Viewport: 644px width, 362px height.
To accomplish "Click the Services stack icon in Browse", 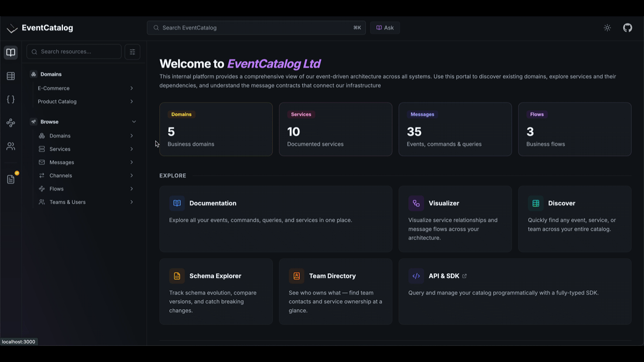I will 42,149.
